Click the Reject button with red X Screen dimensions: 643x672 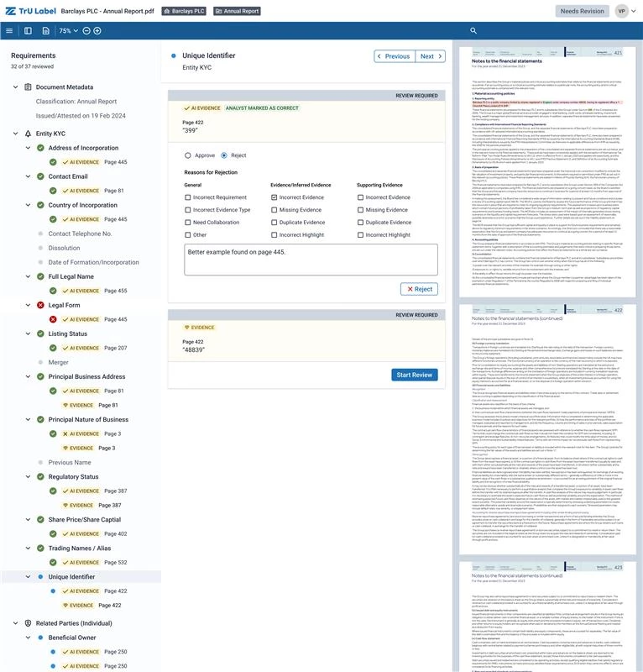pos(419,289)
